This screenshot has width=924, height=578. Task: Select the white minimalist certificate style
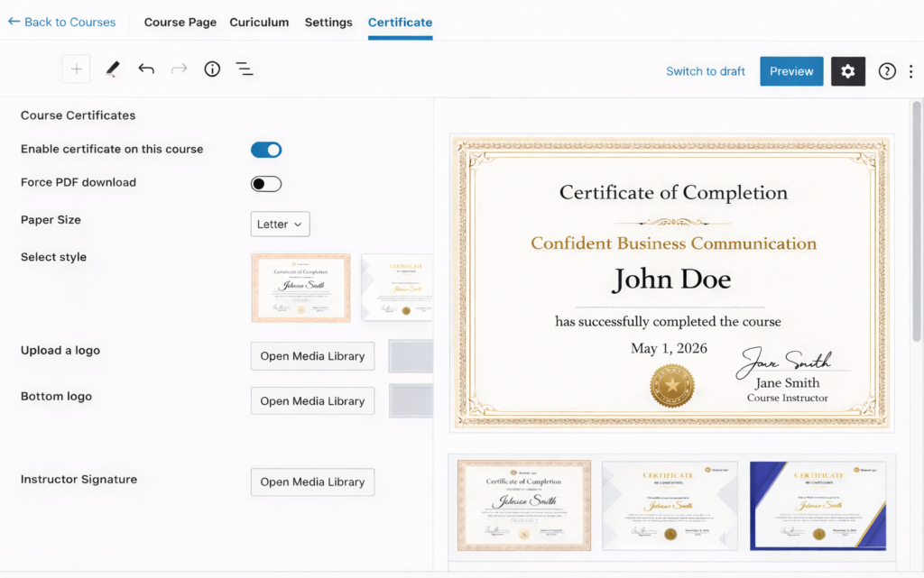(400, 287)
